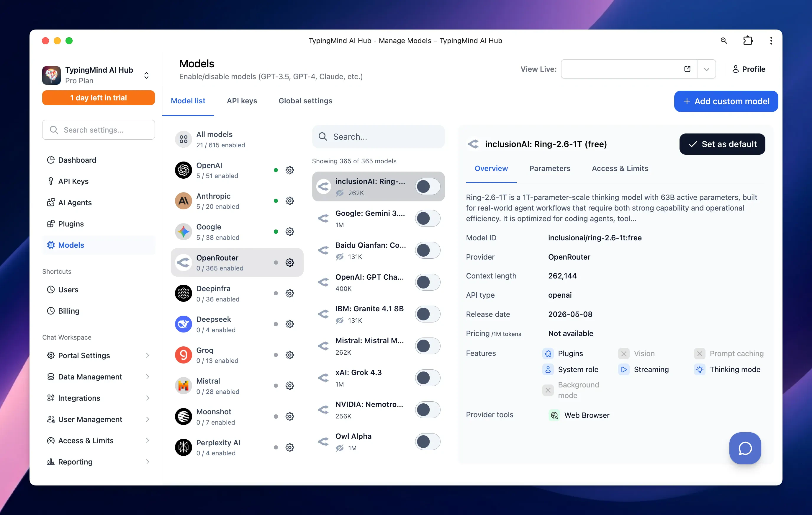Enable the OpenAI: GPT Cha... model toggle
The image size is (812, 515).
tap(428, 282)
